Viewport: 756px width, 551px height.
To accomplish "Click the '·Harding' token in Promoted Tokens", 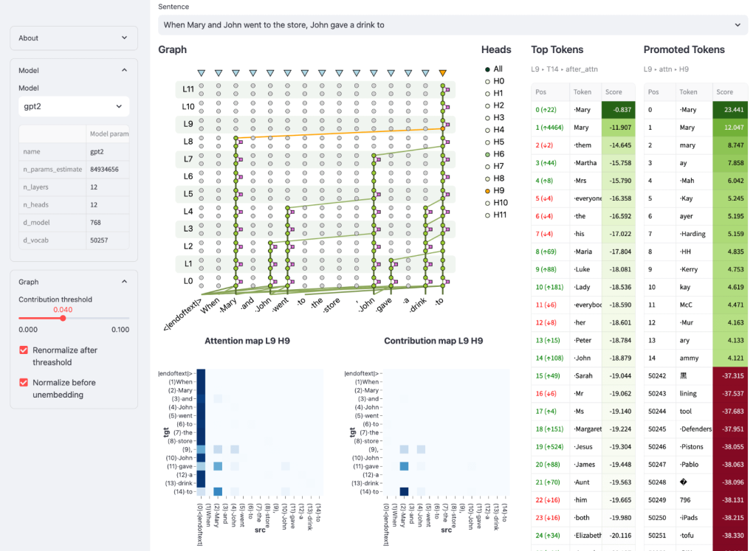I will click(x=693, y=234).
